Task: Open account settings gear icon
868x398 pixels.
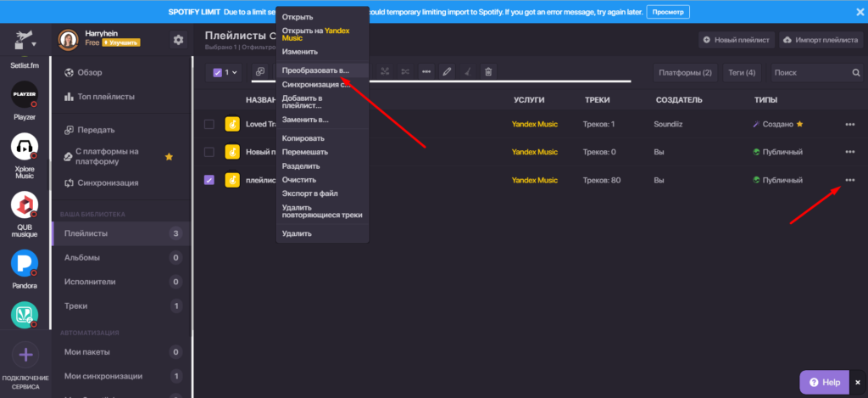Action: [177, 39]
